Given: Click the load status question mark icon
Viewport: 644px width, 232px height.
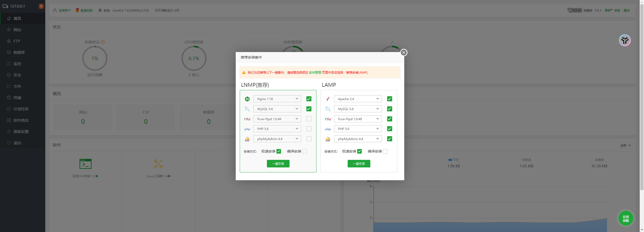Looking at the screenshot, I should pos(103,42).
